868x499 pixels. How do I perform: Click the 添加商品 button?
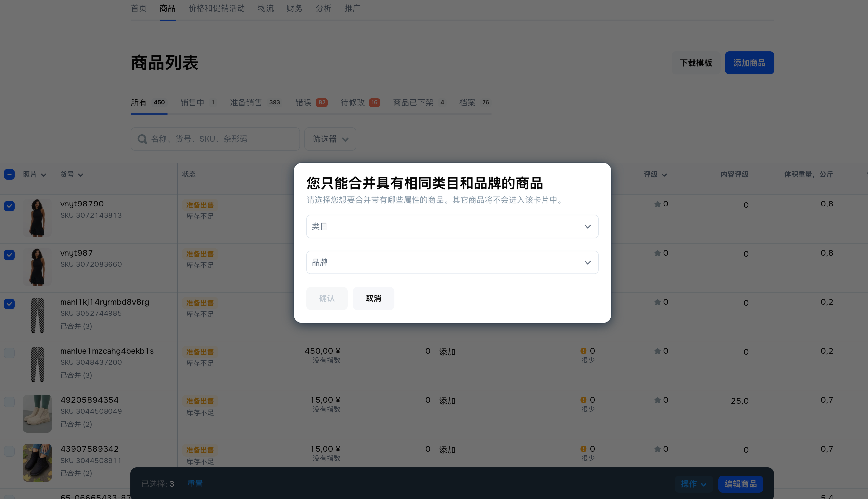pos(749,63)
